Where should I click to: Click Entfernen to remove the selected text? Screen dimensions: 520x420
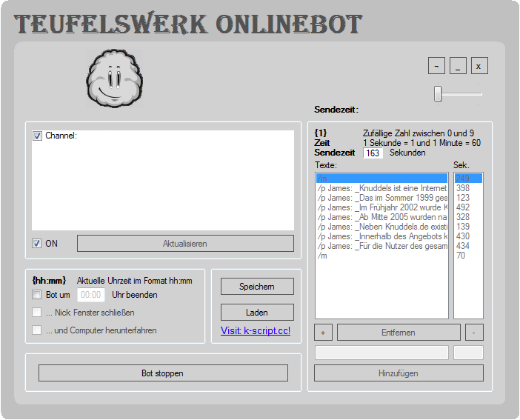[x=399, y=333]
